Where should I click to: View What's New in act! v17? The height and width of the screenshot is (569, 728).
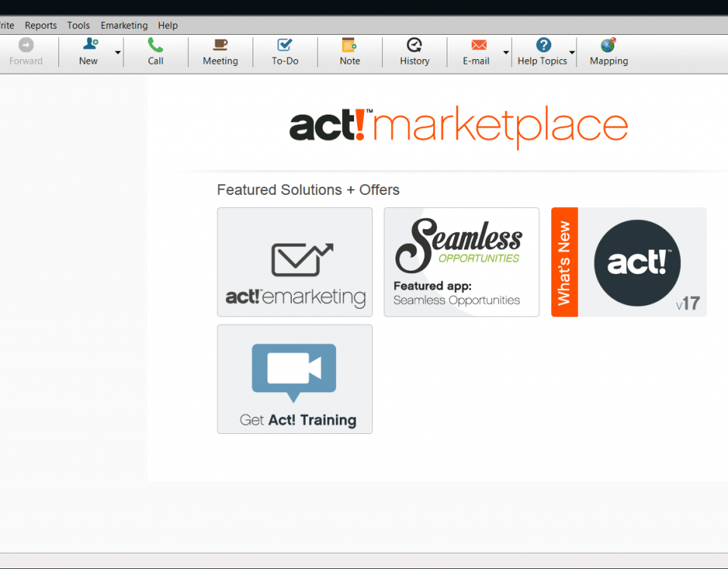click(x=629, y=262)
